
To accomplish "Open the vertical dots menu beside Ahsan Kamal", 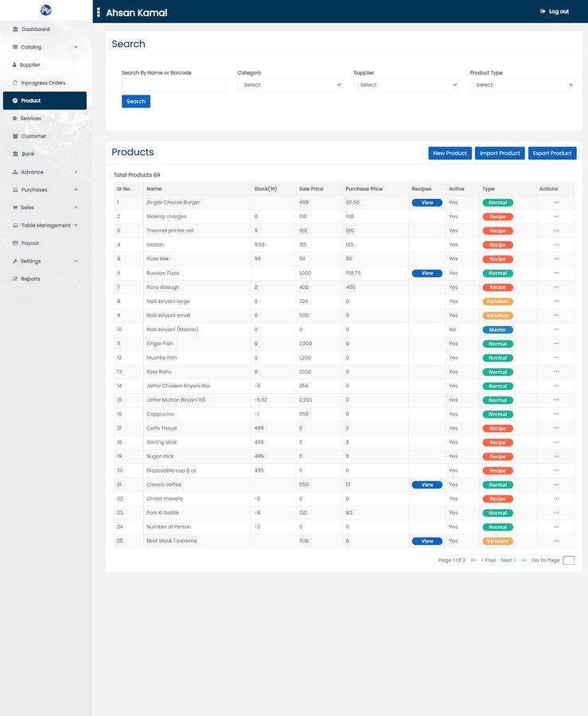I will 98,12.
